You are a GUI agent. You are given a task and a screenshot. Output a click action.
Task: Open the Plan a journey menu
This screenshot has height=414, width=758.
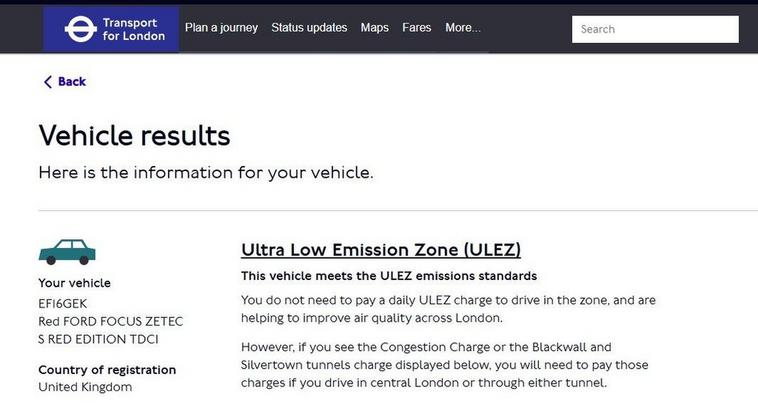click(221, 28)
